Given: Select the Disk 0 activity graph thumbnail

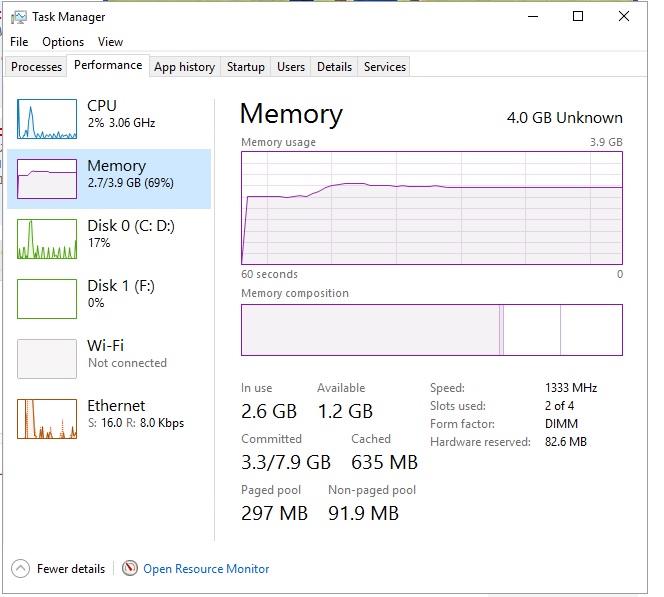Looking at the screenshot, I should [x=47, y=239].
